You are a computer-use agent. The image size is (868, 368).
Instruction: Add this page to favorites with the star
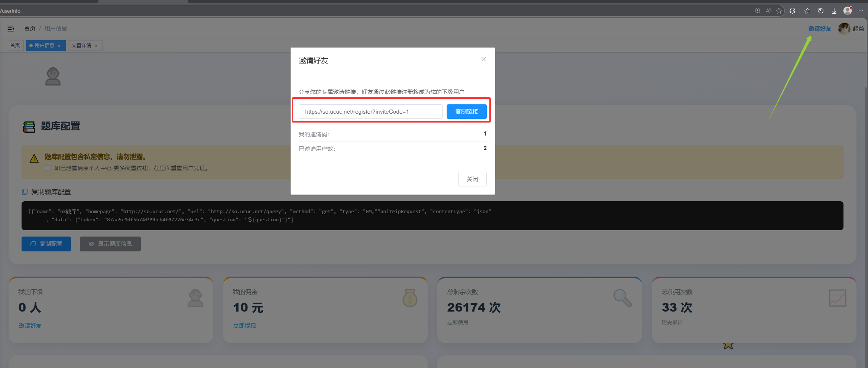779,11
